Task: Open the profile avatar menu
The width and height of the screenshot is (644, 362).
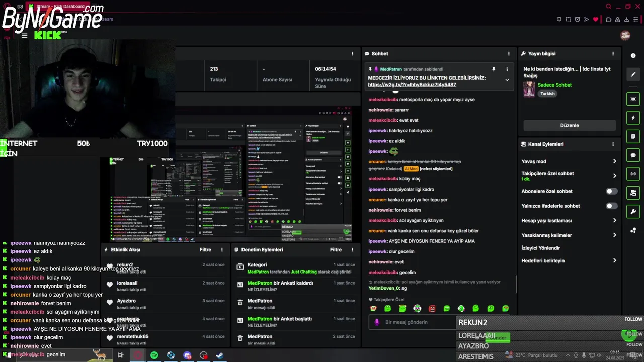Action: [625, 35]
